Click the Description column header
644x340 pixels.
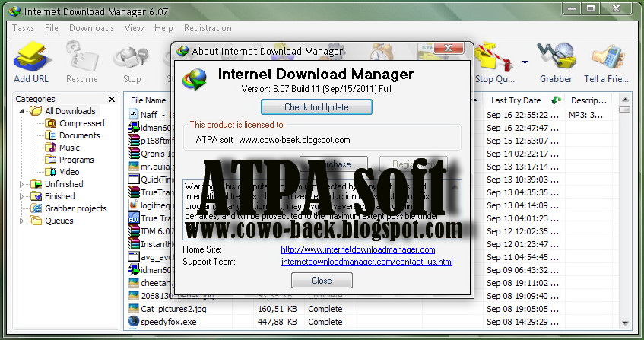click(x=588, y=100)
